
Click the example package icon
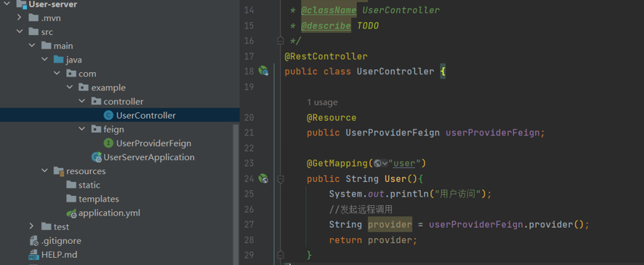pos(84,87)
